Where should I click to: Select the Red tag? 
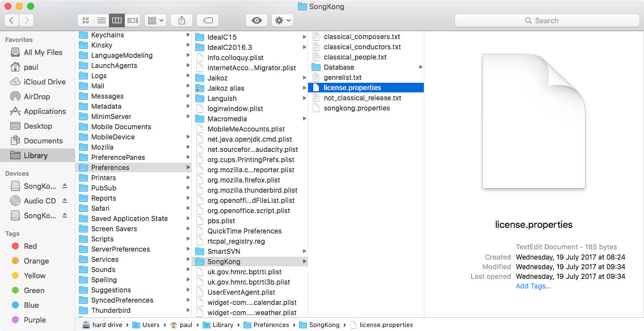[37, 246]
